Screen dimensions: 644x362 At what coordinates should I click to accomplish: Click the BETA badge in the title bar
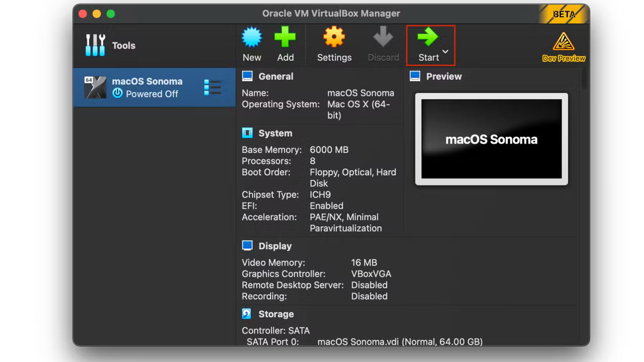564,14
